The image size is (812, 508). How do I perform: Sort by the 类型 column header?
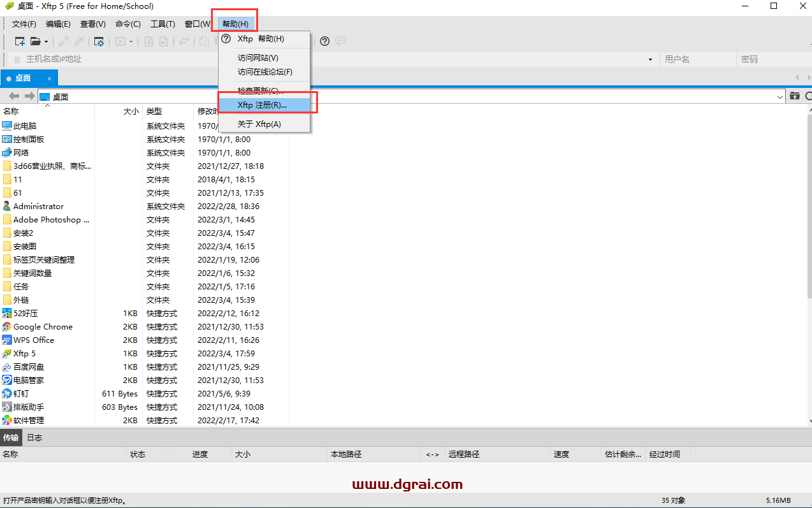pos(168,111)
